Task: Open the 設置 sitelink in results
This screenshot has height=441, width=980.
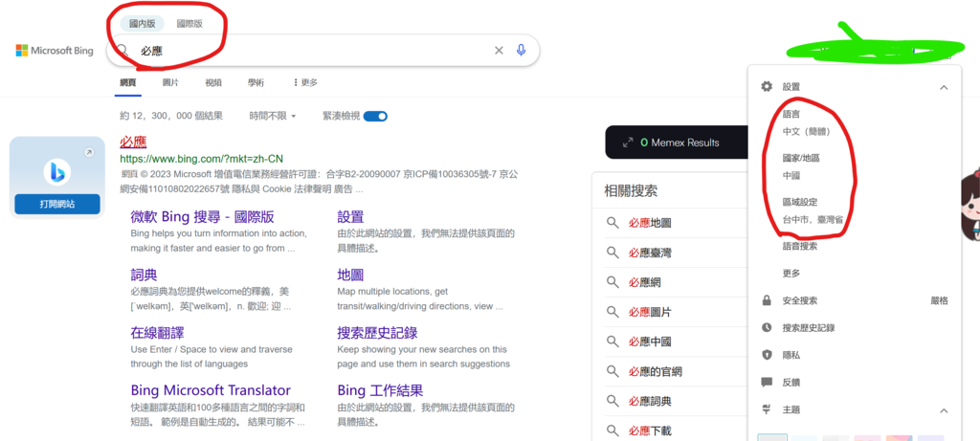Action: click(350, 217)
